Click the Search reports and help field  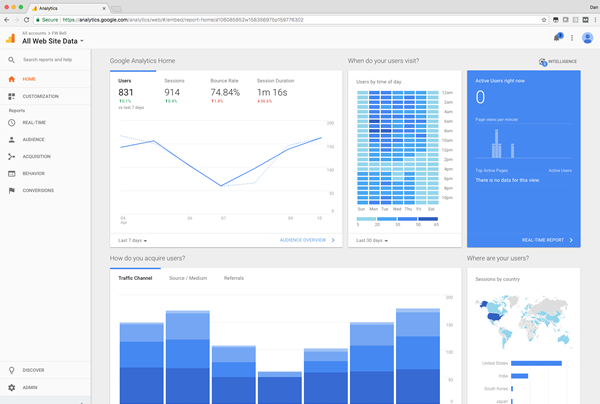point(47,60)
